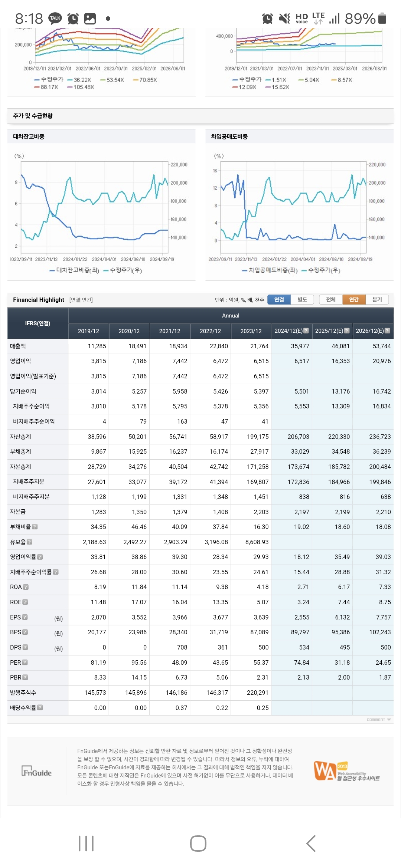Select the 연간 annual tab

354,300
